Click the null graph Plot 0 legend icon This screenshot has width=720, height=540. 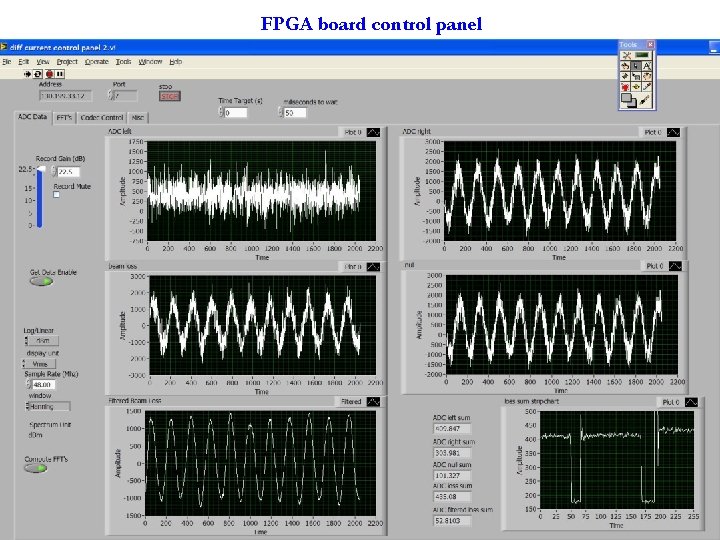[675, 266]
